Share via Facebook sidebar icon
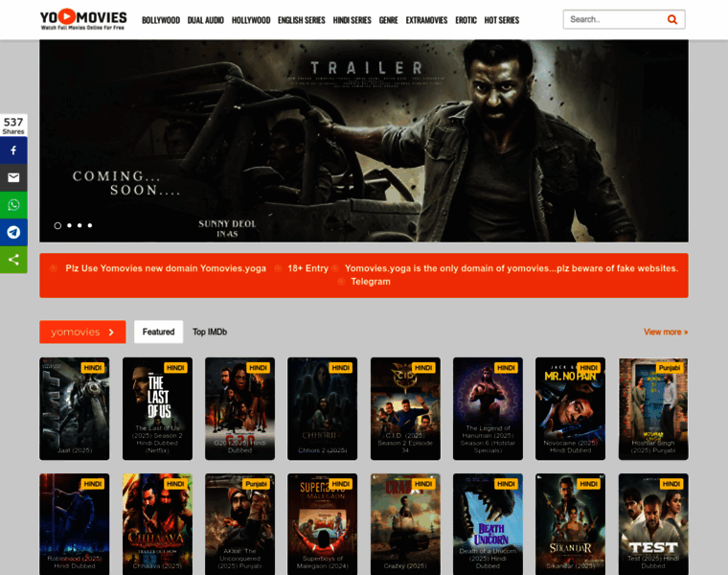Image resolution: width=728 pixels, height=575 pixels. coord(13,150)
